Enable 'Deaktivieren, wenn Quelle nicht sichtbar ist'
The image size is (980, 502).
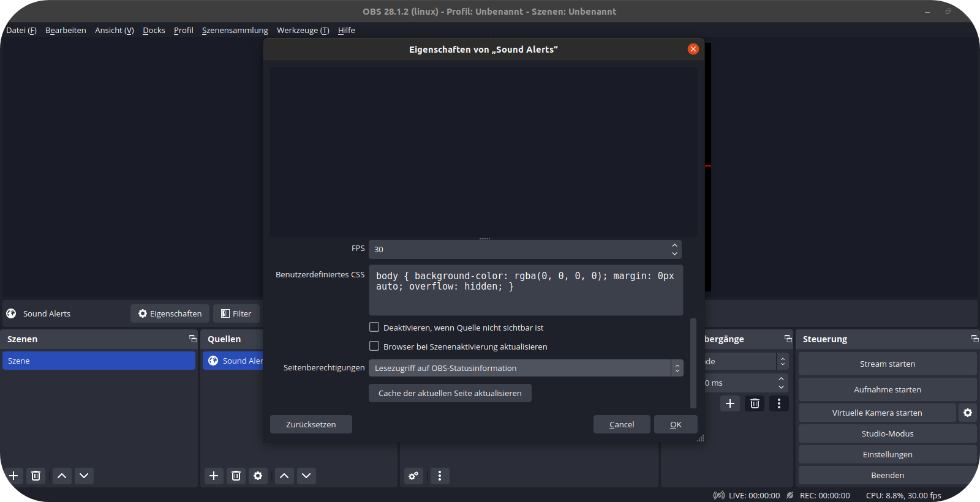coord(374,328)
